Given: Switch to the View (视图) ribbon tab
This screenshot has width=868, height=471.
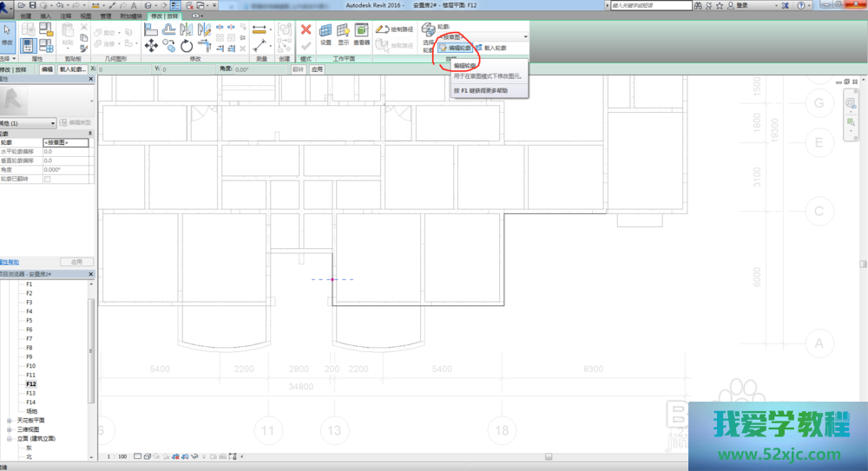Looking at the screenshot, I should (x=85, y=16).
